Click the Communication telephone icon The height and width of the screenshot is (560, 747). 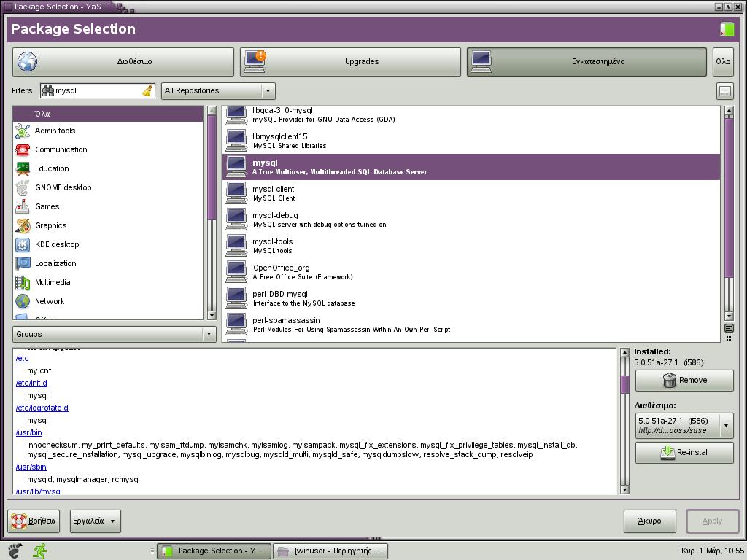[23, 150]
